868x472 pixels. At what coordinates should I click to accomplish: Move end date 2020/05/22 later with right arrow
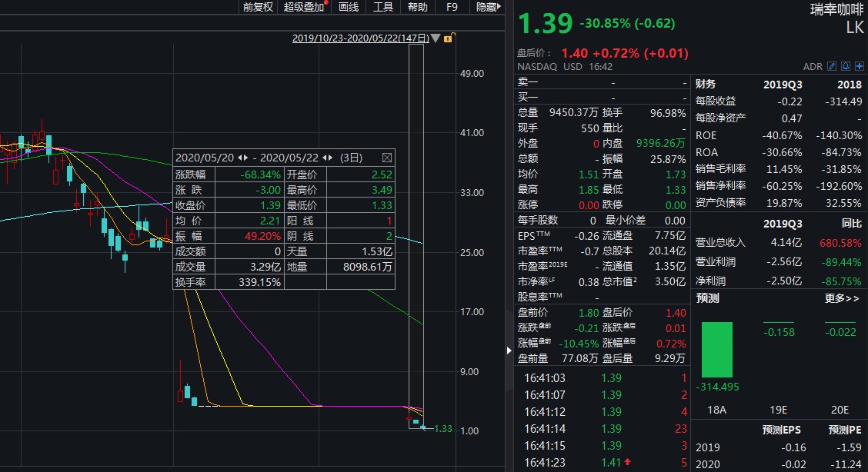(x=330, y=158)
